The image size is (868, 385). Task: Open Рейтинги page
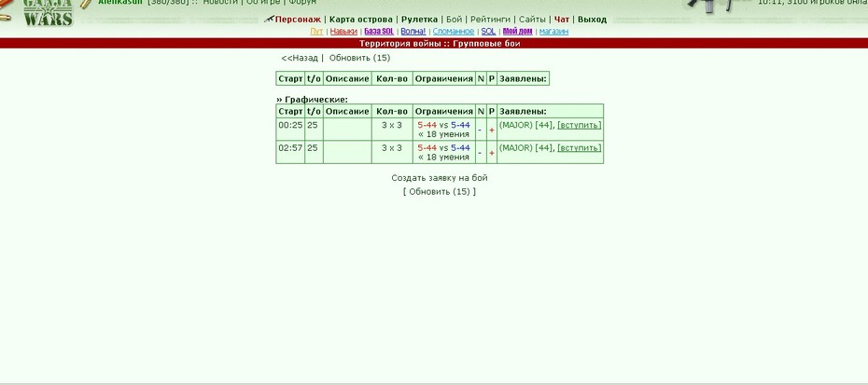[x=490, y=20]
